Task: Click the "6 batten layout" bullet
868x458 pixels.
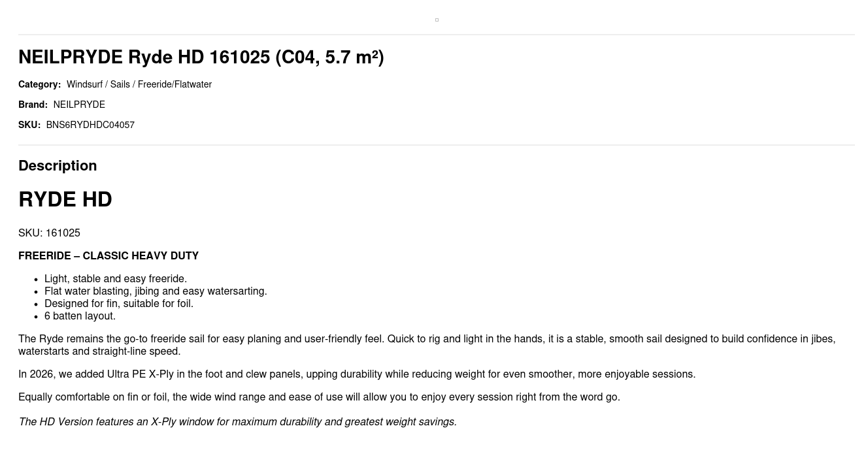Action: (x=80, y=316)
